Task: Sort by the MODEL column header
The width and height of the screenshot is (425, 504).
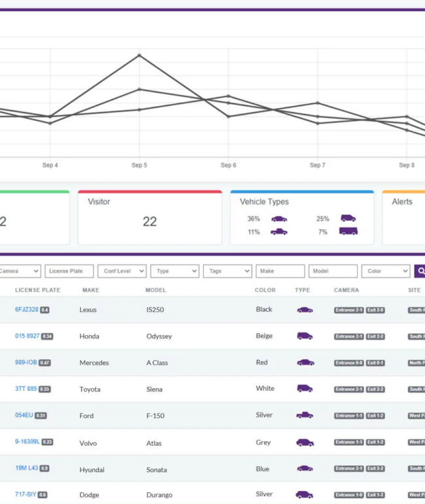Action: click(156, 290)
